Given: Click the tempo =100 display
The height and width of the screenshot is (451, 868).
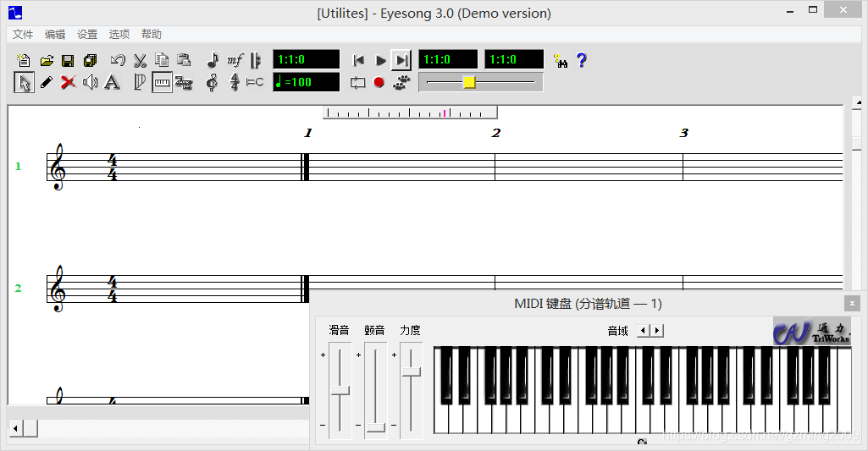Looking at the screenshot, I should click(x=306, y=82).
